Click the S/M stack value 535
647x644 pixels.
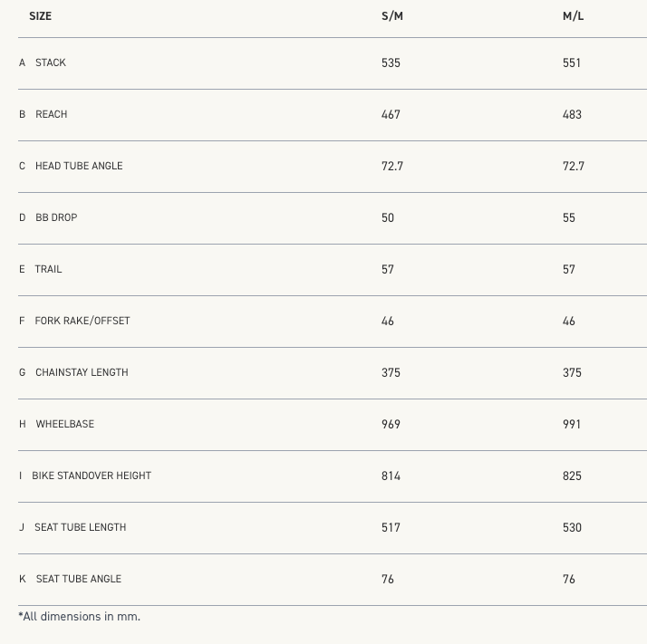(x=391, y=62)
